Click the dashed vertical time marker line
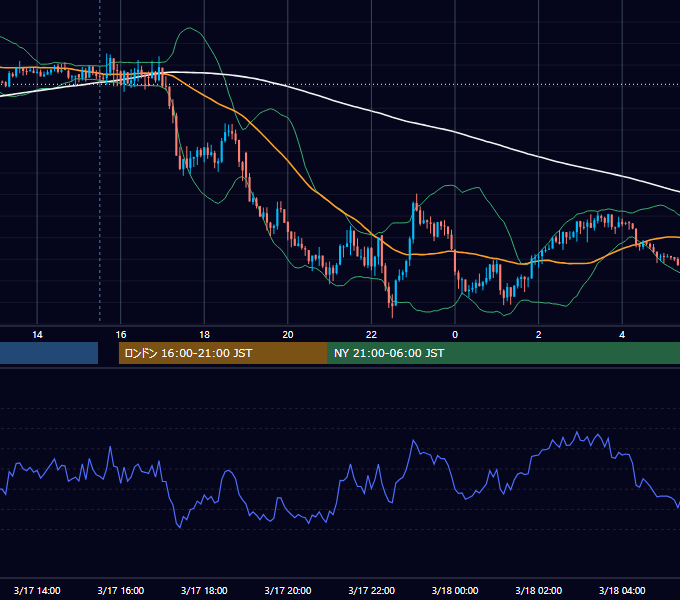The width and height of the screenshot is (680, 600). (100, 160)
